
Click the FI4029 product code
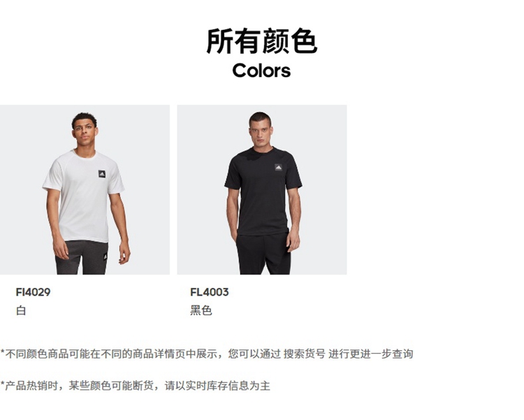(33, 292)
